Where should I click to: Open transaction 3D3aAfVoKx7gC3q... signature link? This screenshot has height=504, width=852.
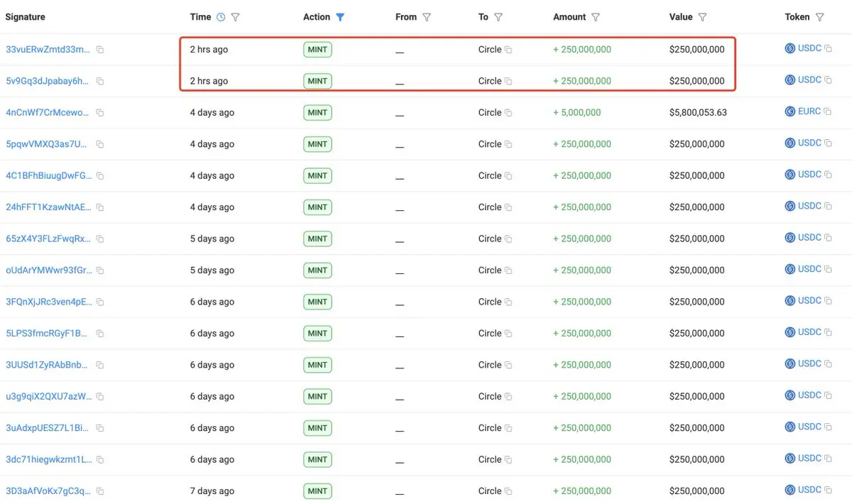48,491
